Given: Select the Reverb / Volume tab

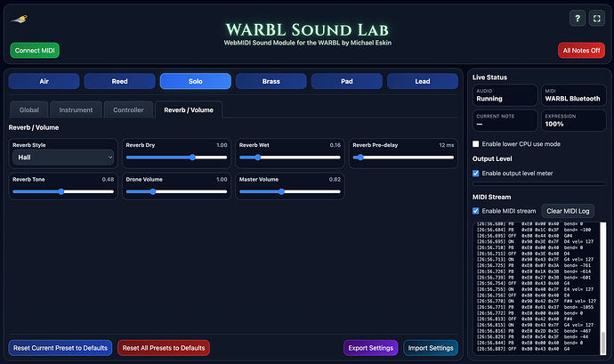Looking at the screenshot, I should tap(189, 109).
